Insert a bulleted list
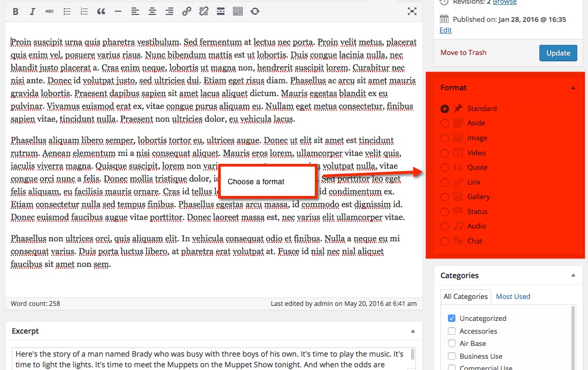588x370 pixels. coord(67,11)
